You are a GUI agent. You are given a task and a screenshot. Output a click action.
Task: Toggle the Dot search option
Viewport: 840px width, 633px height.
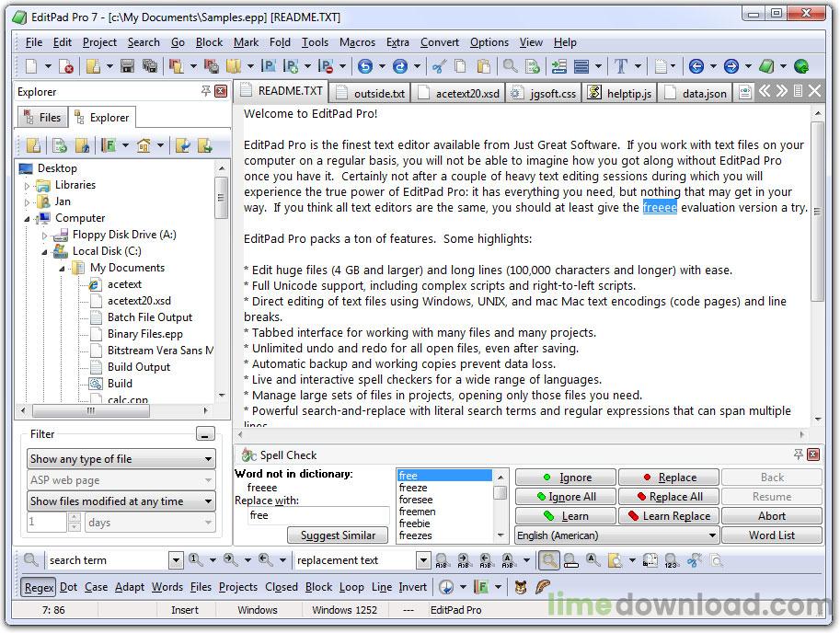pyautogui.click(x=69, y=587)
